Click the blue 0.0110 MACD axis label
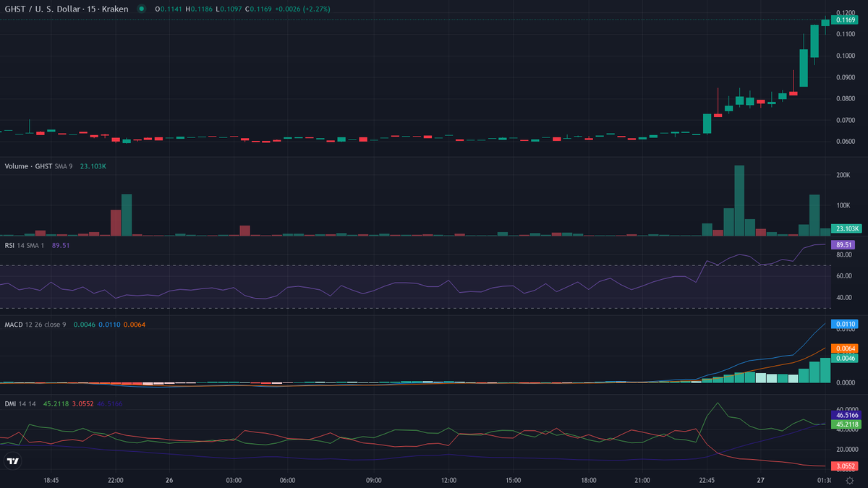Viewport: 868px width, 488px height. click(x=845, y=325)
